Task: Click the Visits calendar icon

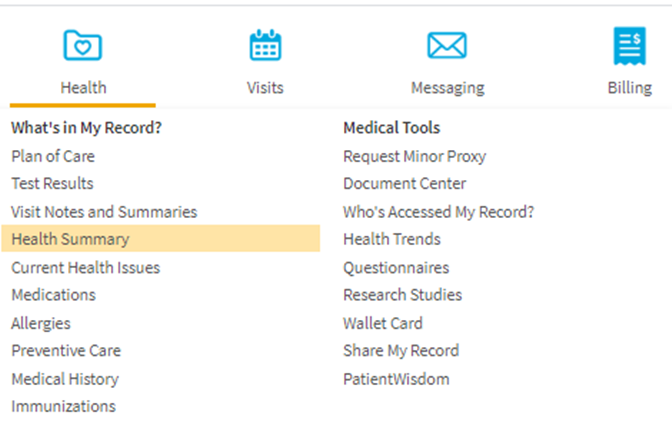Action: (265, 45)
